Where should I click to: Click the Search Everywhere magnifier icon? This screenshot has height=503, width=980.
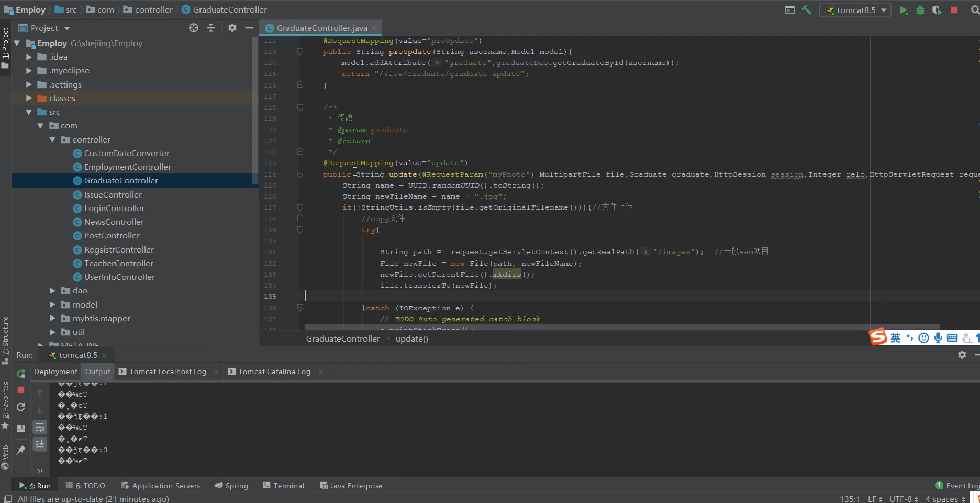pos(975,10)
